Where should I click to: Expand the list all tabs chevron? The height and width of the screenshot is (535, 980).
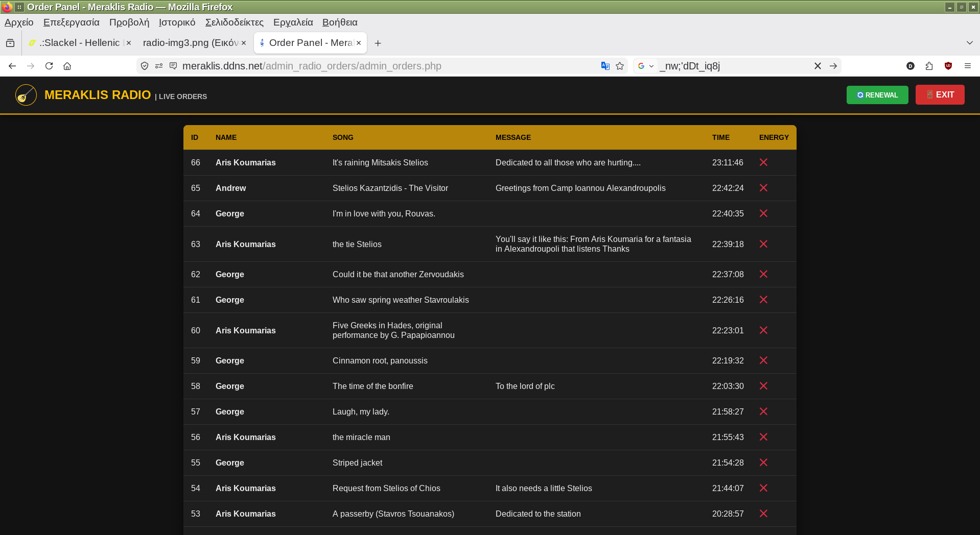tap(969, 43)
